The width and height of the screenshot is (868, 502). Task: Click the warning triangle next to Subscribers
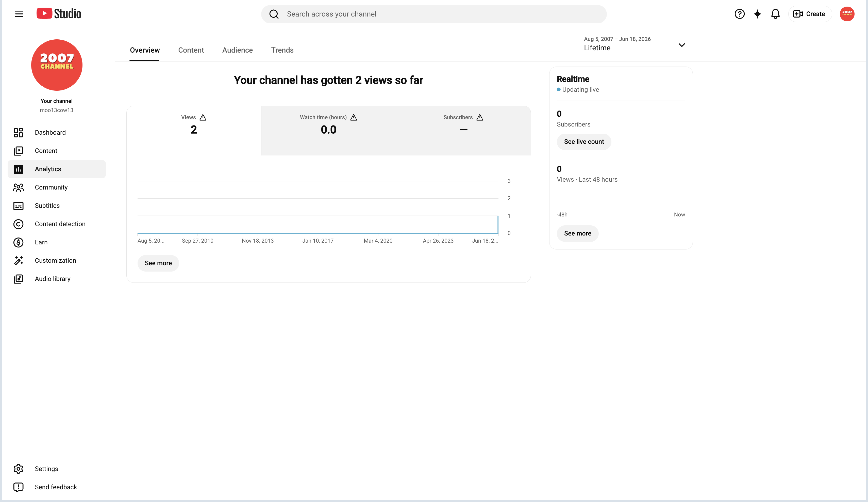479,117
